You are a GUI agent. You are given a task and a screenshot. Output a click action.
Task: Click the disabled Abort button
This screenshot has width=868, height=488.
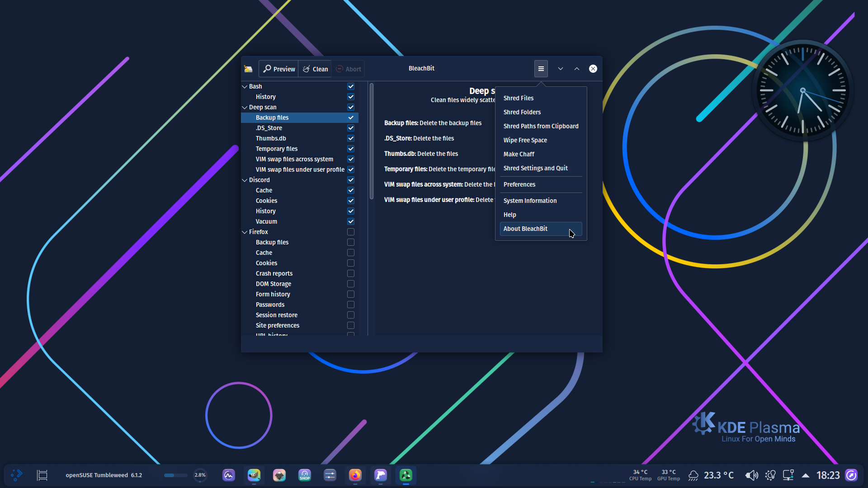(x=348, y=69)
